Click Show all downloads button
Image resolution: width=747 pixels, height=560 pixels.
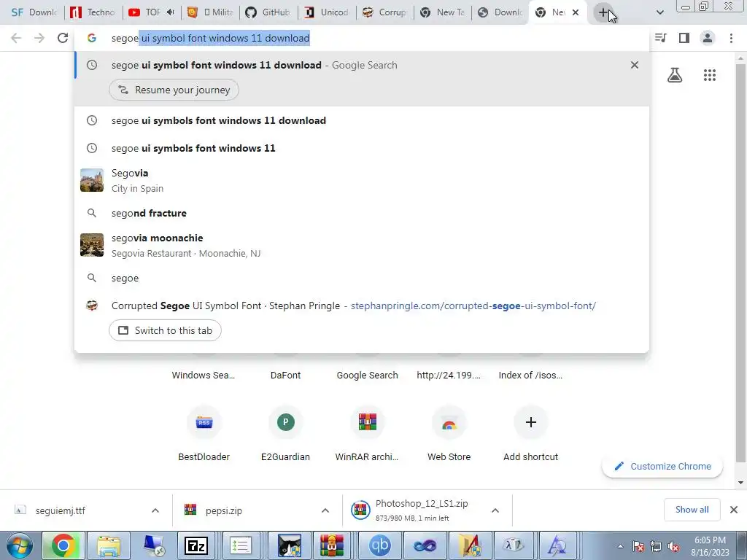[692, 510]
